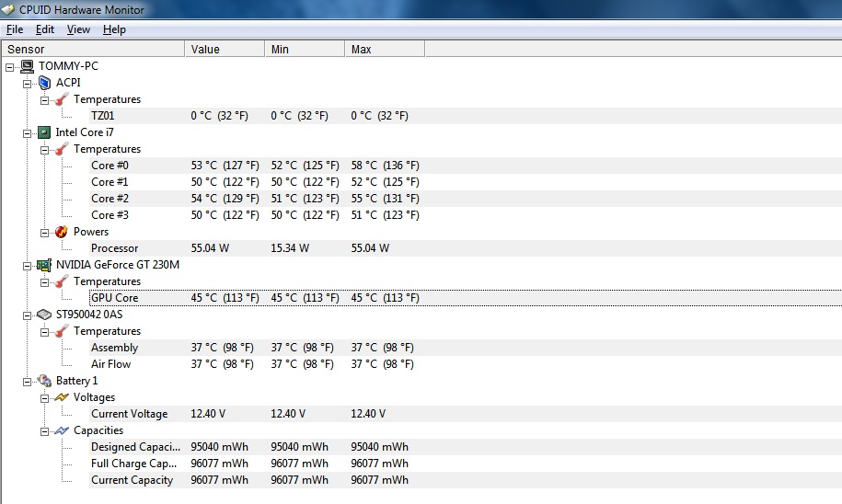842x504 pixels.
Task: Select the Full Charge Capacity row
Action: [465, 464]
